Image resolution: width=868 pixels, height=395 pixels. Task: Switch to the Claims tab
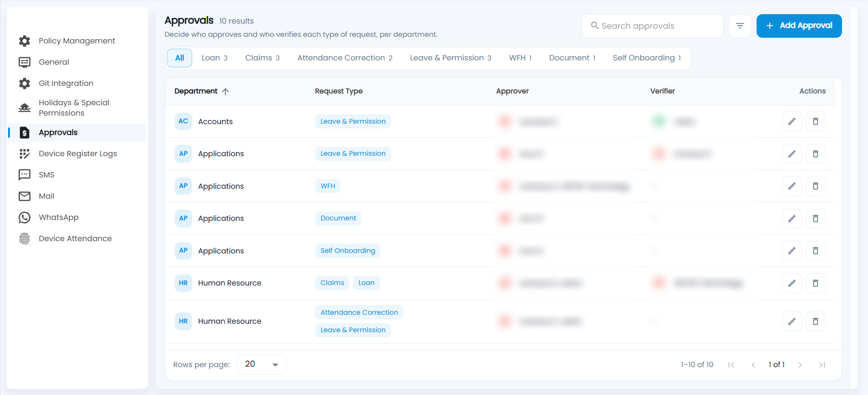pyautogui.click(x=262, y=58)
